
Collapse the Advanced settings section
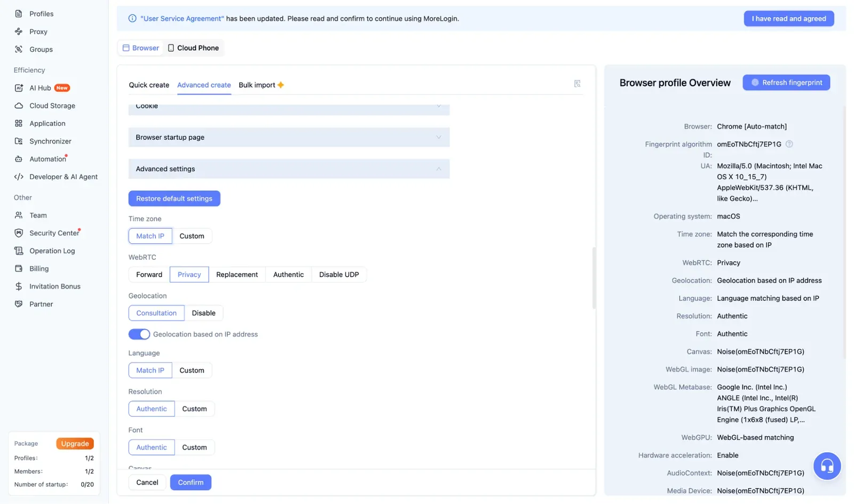pyautogui.click(x=289, y=169)
